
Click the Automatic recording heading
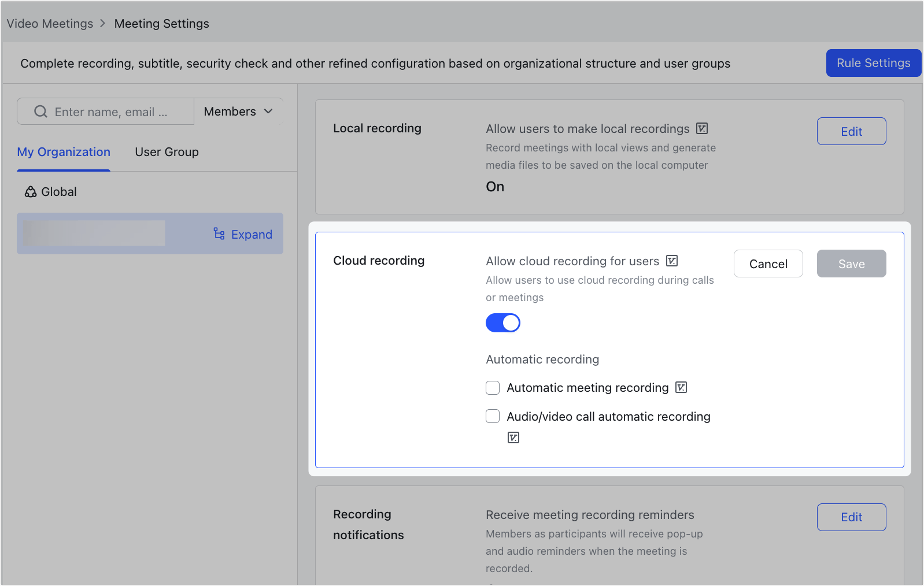click(542, 359)
